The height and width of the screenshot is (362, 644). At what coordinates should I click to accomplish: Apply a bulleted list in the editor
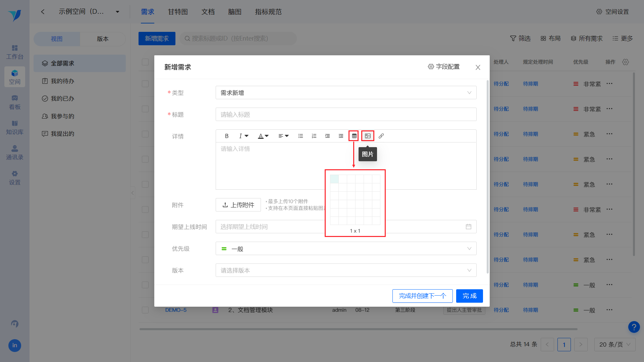[301, 136]
